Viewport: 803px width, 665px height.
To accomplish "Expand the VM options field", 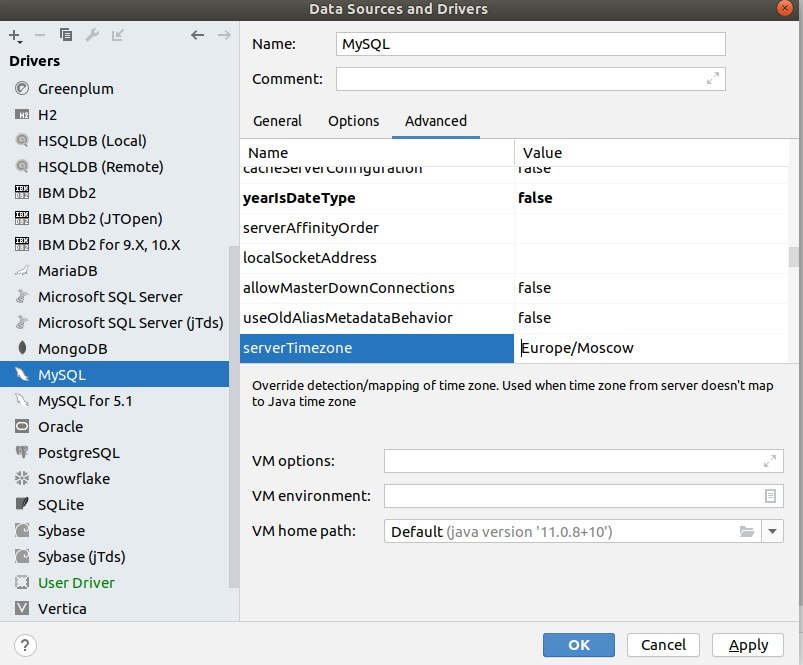I will (769, 461).
